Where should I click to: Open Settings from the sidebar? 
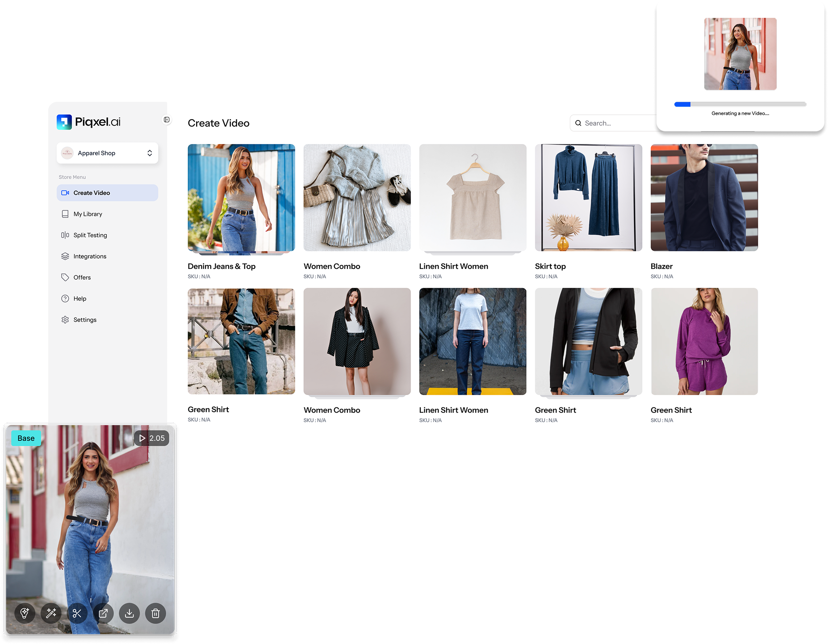(x=85, y=319)
